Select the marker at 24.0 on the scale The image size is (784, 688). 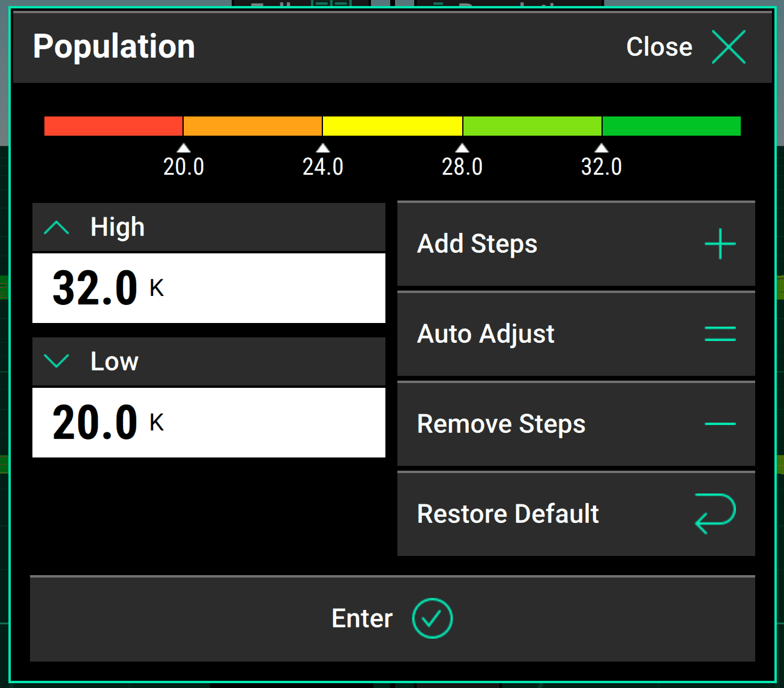(x=324, y=157)
